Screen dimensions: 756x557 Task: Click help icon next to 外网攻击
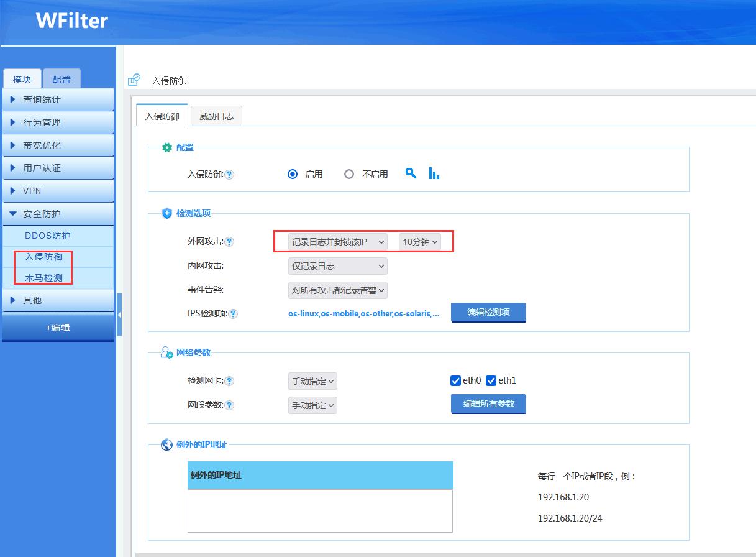(x=229, y=242)
